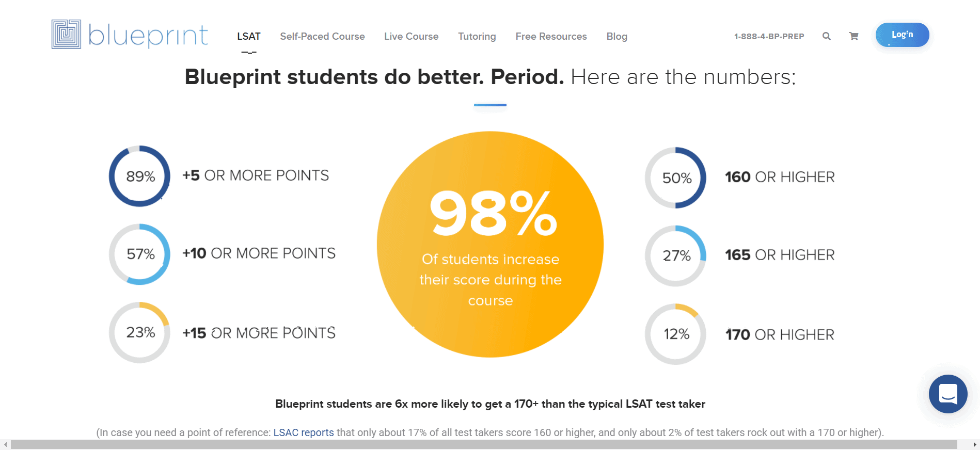The width and height of the screenshot is (980, 450).
Task: Open the chat widget bubble
Action: (x=947, y=394)
